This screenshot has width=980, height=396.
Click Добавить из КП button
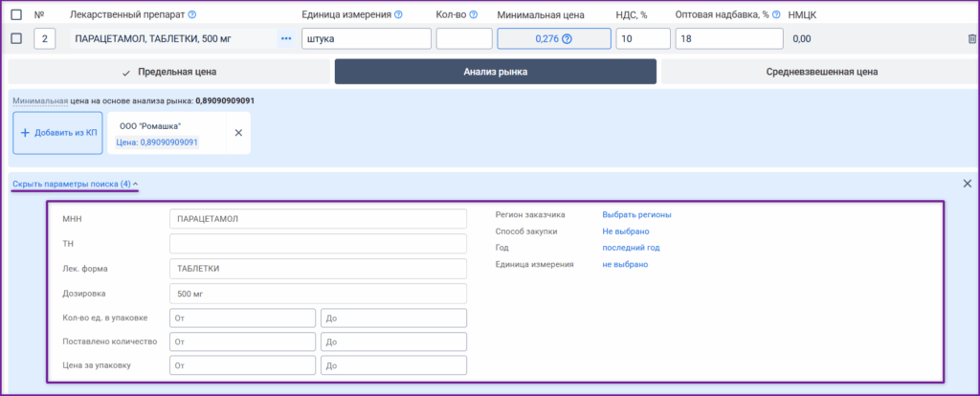[x=58, y=133]
